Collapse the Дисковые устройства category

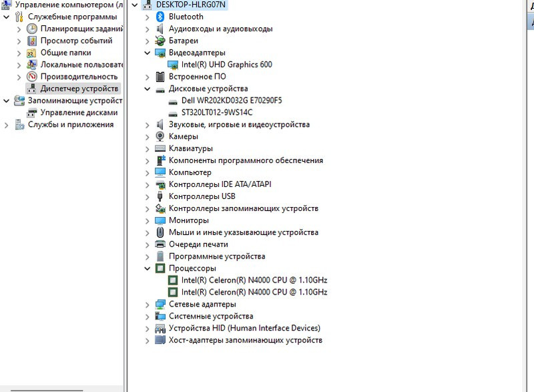click(147, 89)
